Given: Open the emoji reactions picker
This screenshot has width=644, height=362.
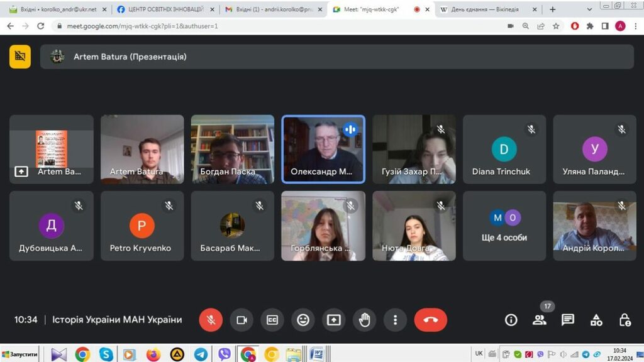Looking at the screenshot, I should click(x=303, y=320).
